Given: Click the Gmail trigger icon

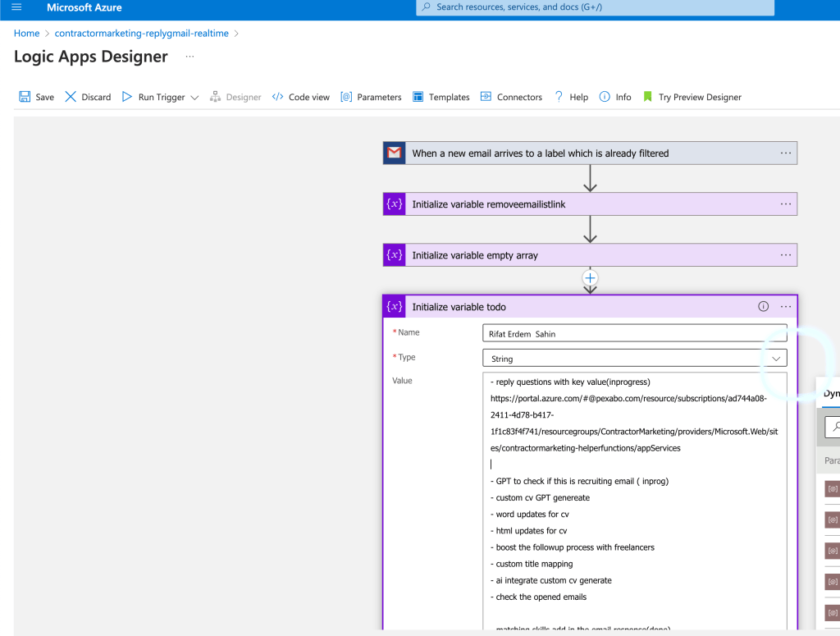Looking at the screenshot, I should (x=395, y=153).
